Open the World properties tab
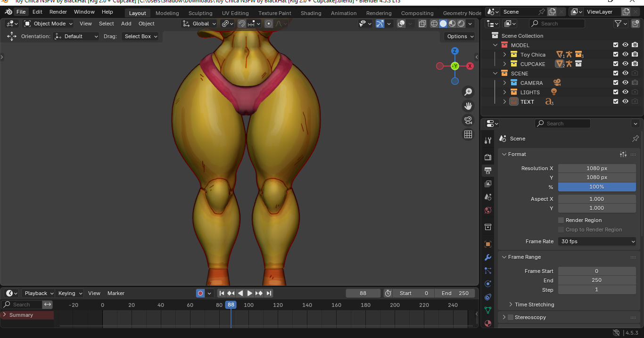 tap(488, 210)
